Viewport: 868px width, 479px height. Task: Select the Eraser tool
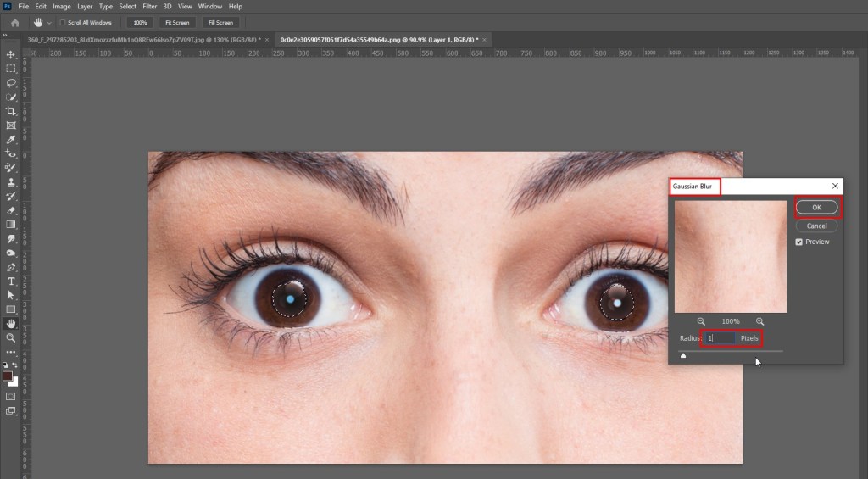11,210
